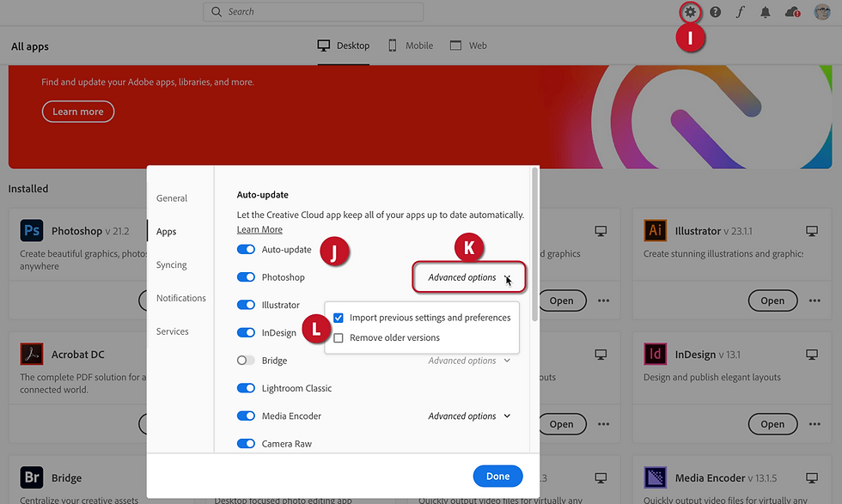The width and height of the screenshot is (842, 504).
Task: Toggle Media Encoder auto-update switch
Action: (246, 416)
